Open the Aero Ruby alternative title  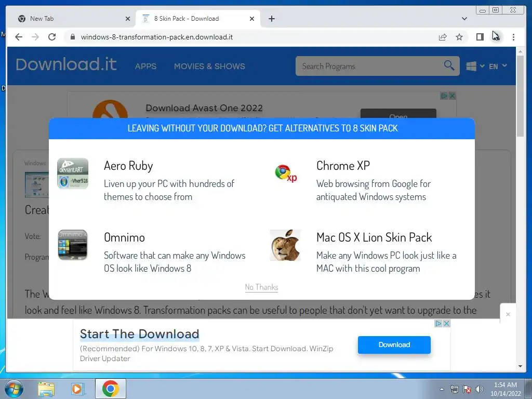(x=128, y=166)
